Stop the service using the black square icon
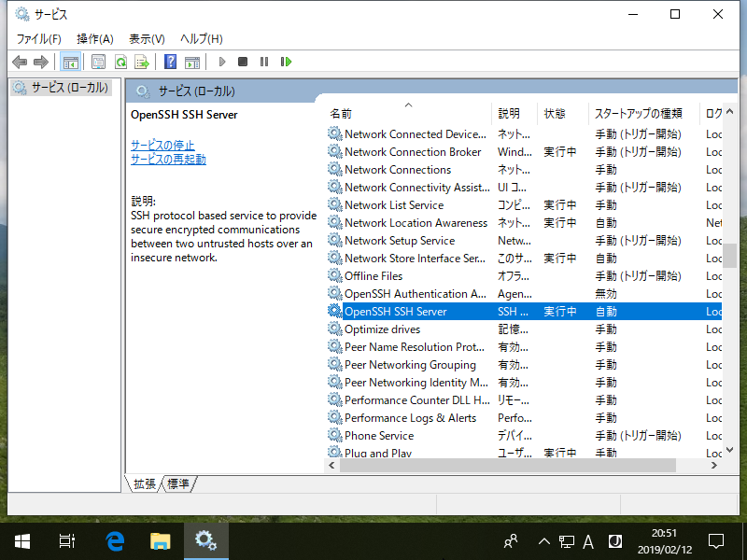Viewport: 747px width, 560px height. pos(242,62)
